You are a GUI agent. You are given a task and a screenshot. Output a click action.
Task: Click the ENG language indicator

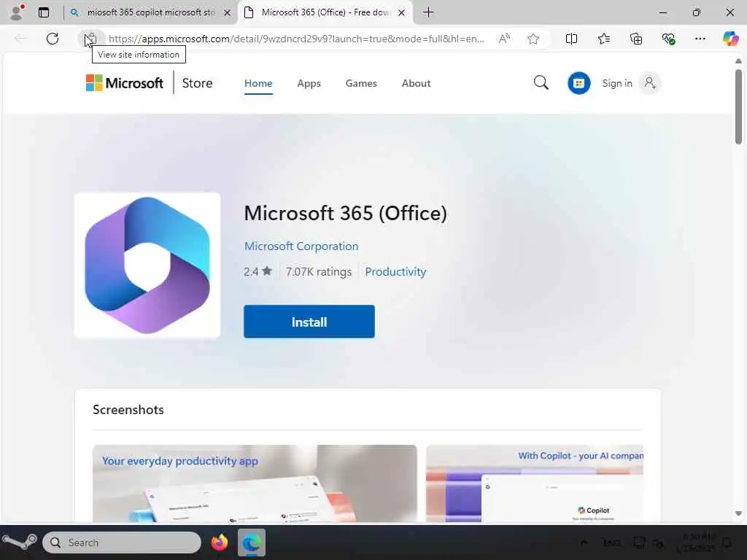(x=612, y=542)
